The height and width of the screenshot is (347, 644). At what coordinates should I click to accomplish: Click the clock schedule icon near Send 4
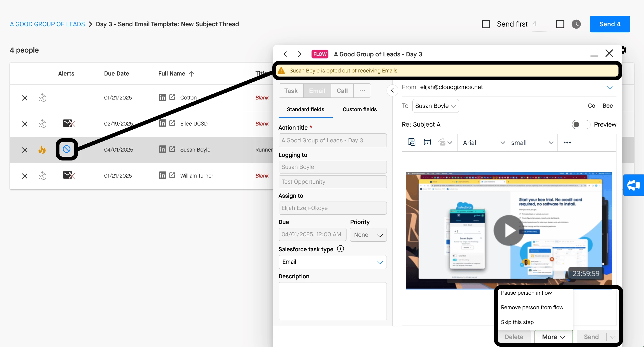pos(576,24)
